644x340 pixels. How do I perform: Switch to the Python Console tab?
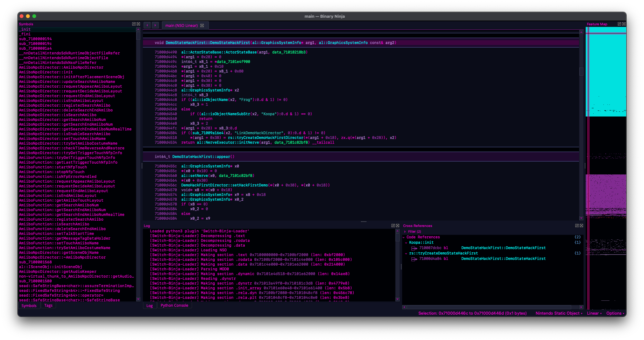coord(174,305)
